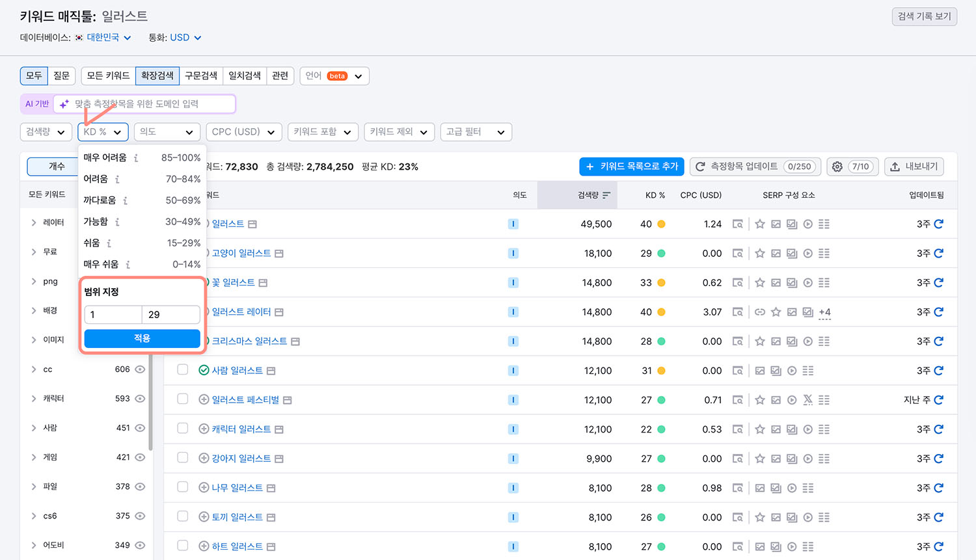Open the 의도 filter dropdown
Image resolution: width=976 pixels, height=560 pixels.
(167, 132)
